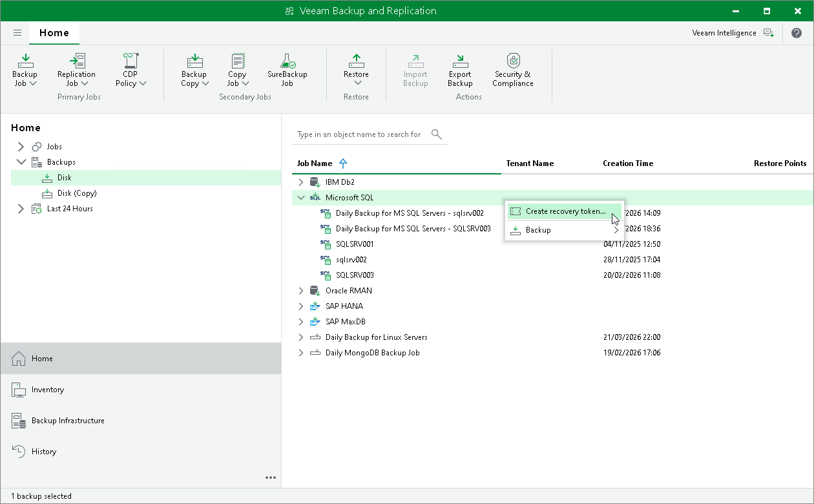Choose Create recovery token from context menu

(564, 211)
